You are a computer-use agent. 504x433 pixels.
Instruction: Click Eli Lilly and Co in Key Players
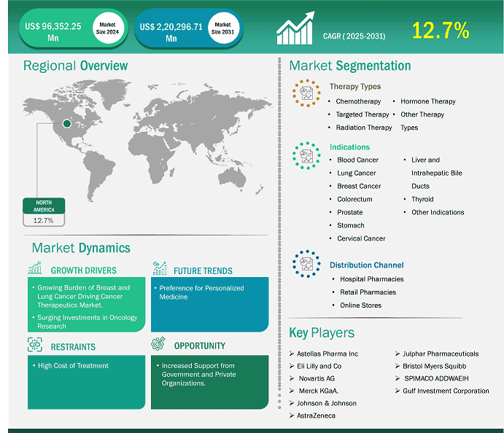pyautogui.click(x=319, y=366)
